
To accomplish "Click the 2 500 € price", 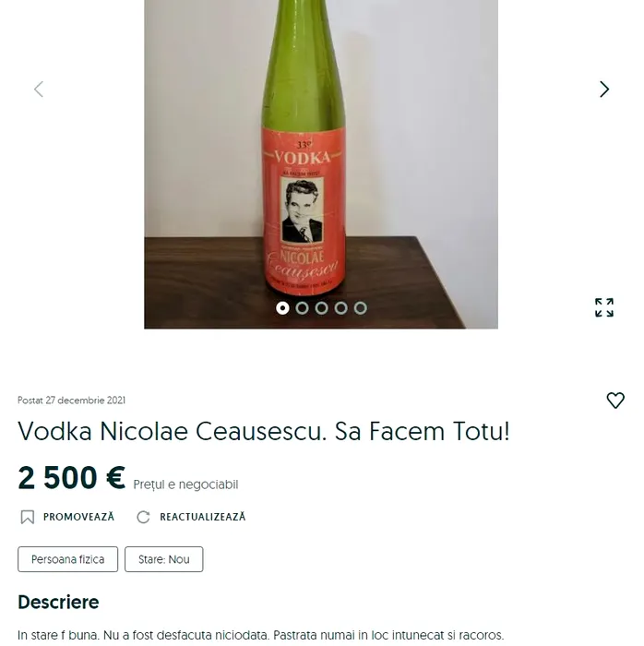I will point(71,478).
